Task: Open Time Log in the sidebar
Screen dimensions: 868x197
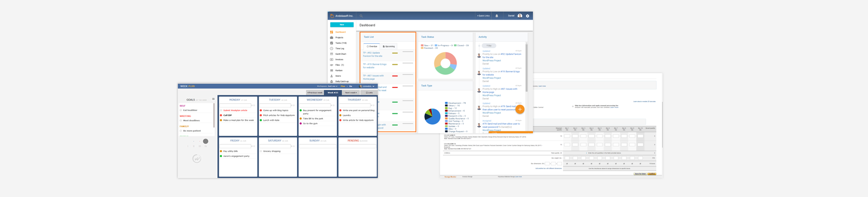Action: pos(339,48)
